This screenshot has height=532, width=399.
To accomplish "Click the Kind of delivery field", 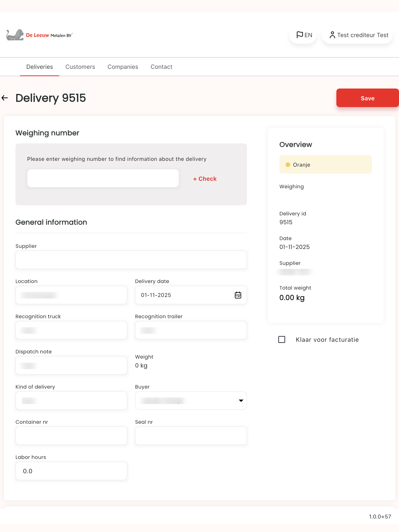I will [x=72, y=401].
